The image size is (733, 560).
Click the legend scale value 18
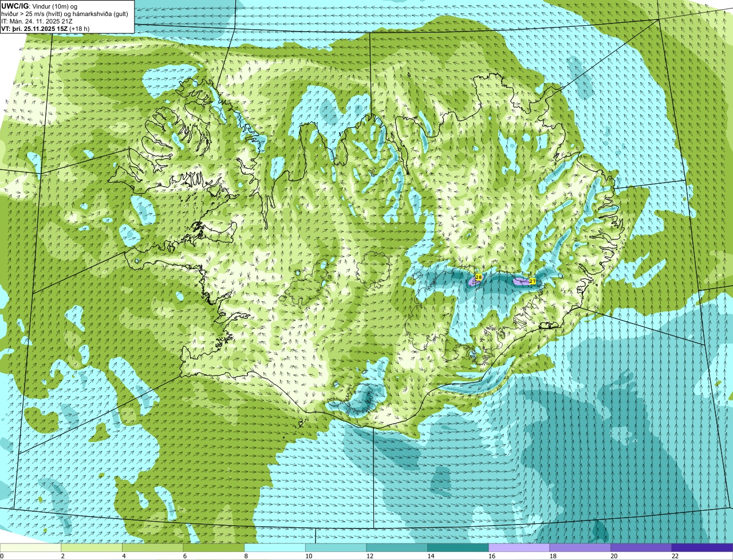(553, 556)
